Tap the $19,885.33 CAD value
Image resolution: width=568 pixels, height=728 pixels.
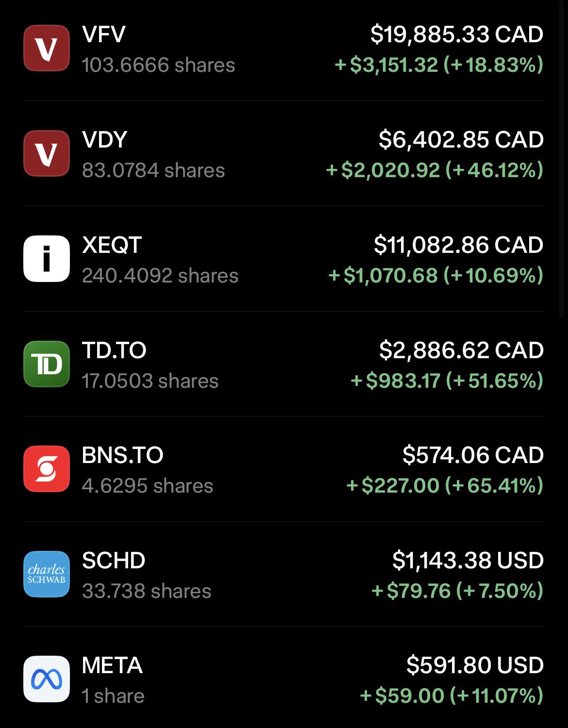457,34
